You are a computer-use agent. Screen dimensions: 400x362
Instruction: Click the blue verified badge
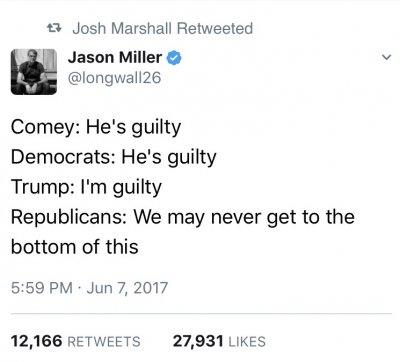pyautogui.click(x=174, y=58)
